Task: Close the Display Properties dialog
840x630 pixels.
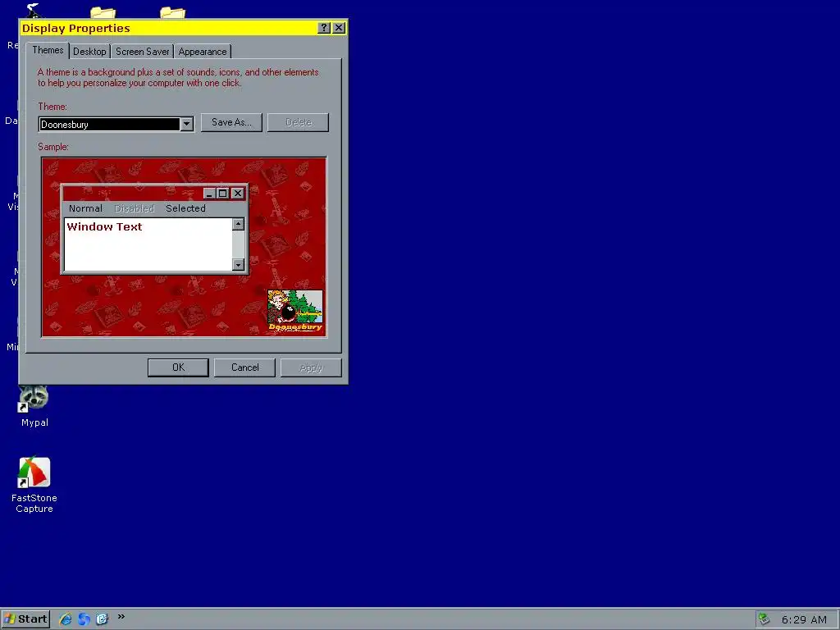Action: tap(339, 28)
